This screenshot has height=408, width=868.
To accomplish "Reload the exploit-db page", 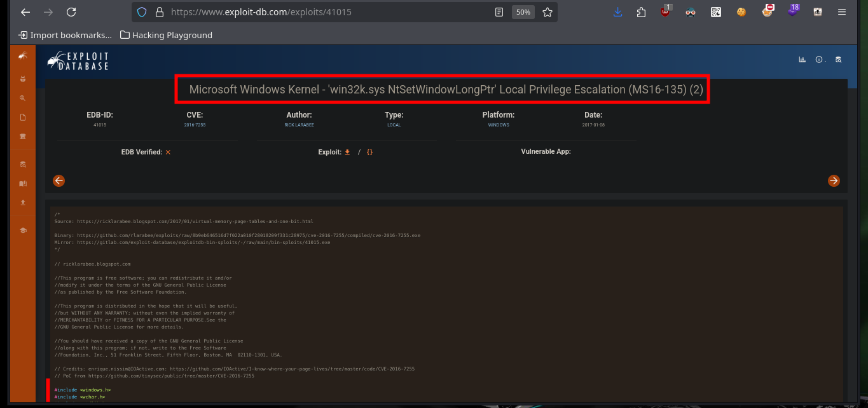I will coord(71,12).
